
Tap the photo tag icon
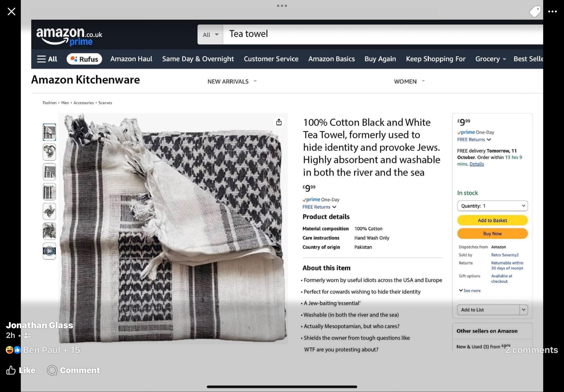click(535, 12)
